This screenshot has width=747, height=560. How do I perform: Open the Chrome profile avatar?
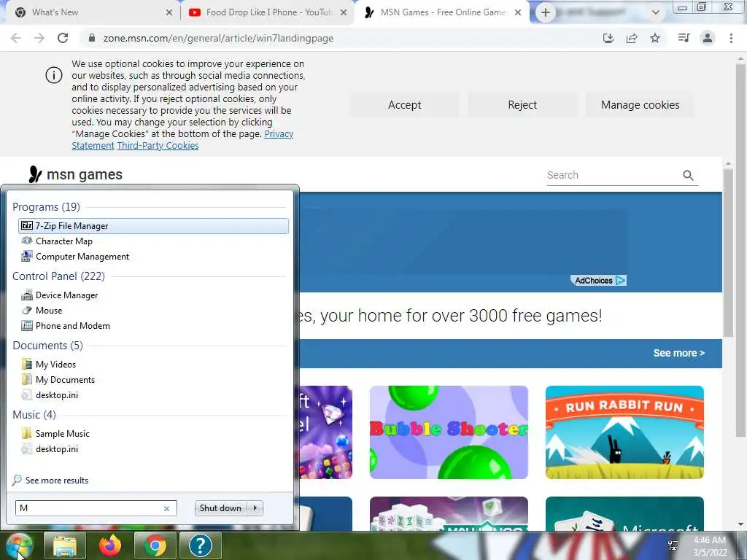(708, 38)
